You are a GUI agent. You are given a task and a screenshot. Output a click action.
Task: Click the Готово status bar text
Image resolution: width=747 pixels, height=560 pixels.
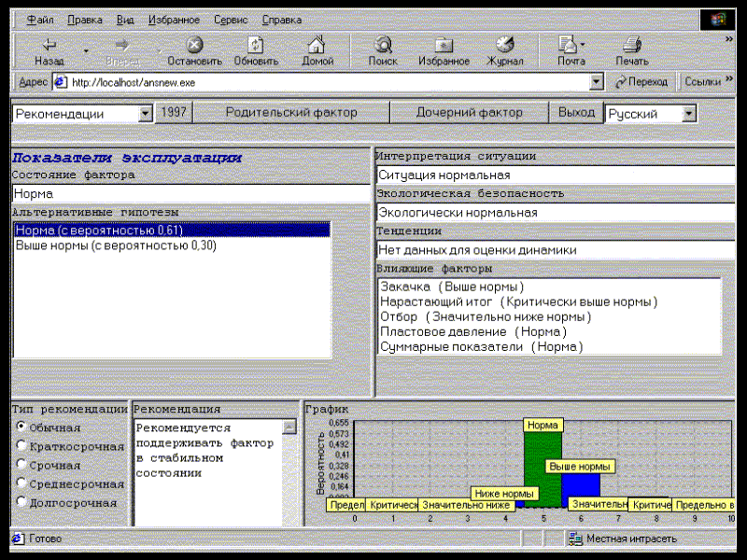(45, 539)
